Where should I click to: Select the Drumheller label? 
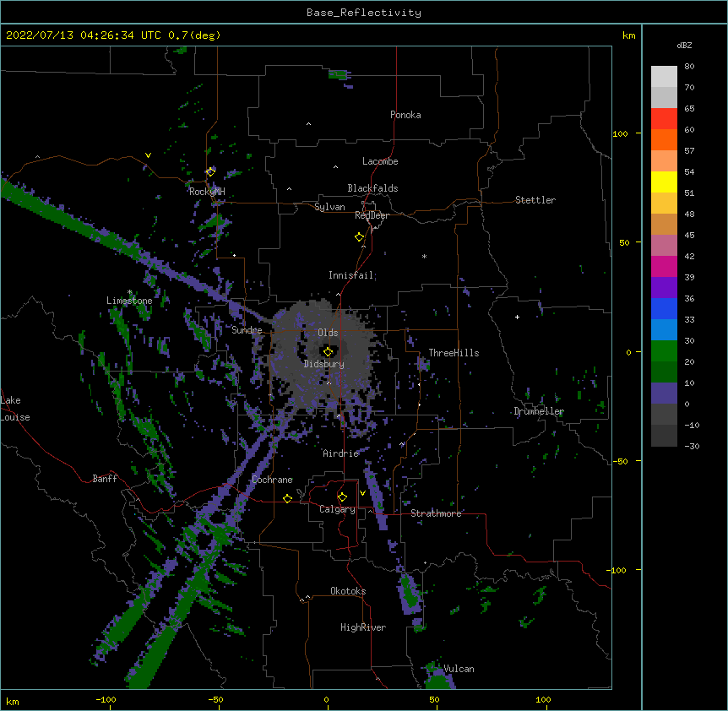point(539,411)
